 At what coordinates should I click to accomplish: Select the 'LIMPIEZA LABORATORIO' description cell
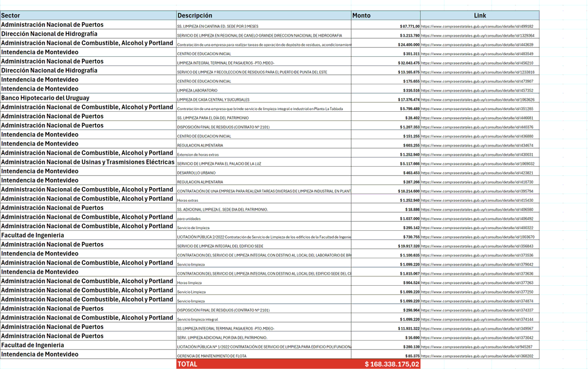click(264, 89)
